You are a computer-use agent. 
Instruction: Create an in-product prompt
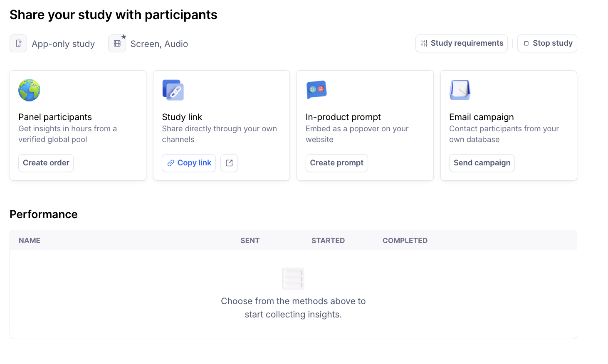point(337,163)
